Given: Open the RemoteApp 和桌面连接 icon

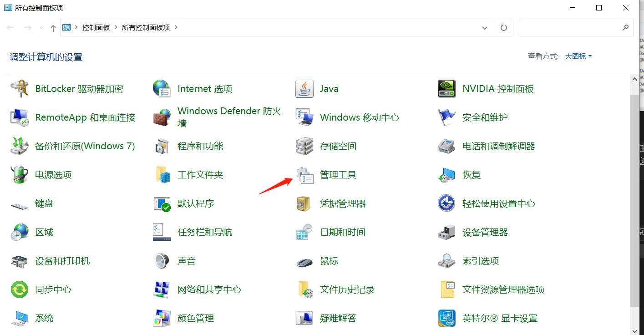Looking at the screenshot, I should [x=20, y=117].
